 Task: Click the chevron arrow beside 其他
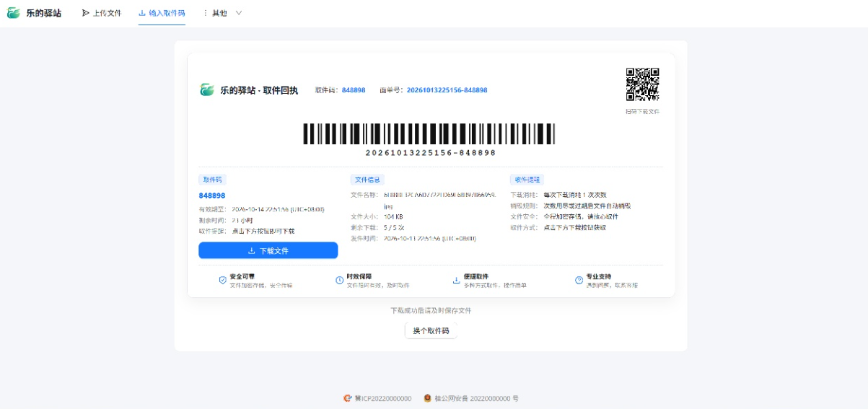tap(239, 13)
